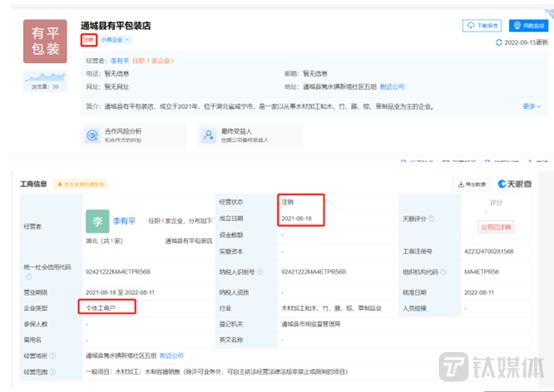Open the 最终受益人 card title
Screen dimensions: 554x392
[236, 131]
